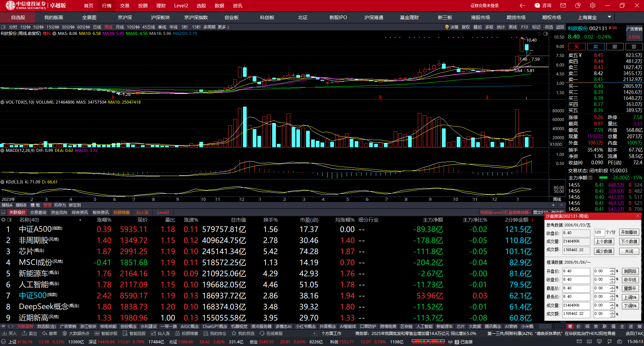Click the 开盘价 input field in 推演数据
The height and width of the screenshot is (346, 644).
tap(576, 271)
